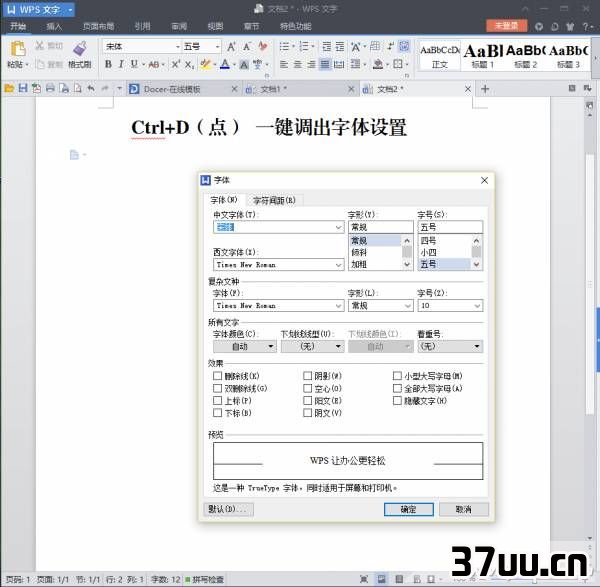The width and height of the screenshot is (600, 587).
Task: Open the 复杂文种 字形 dropdown
Action: coord(408,306)
